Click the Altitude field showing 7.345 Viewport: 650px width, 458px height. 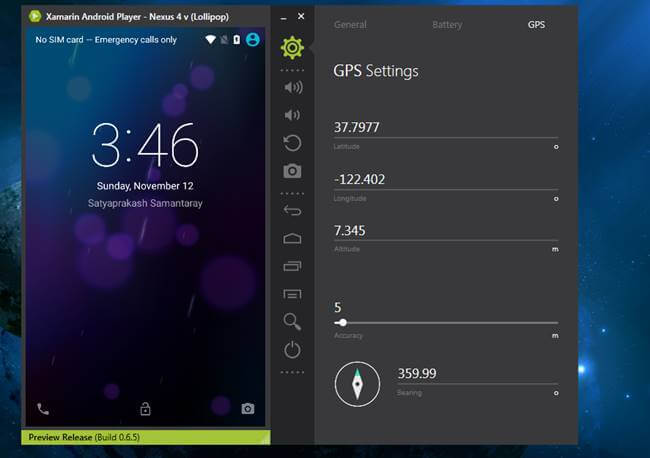(x=446, y=230)
